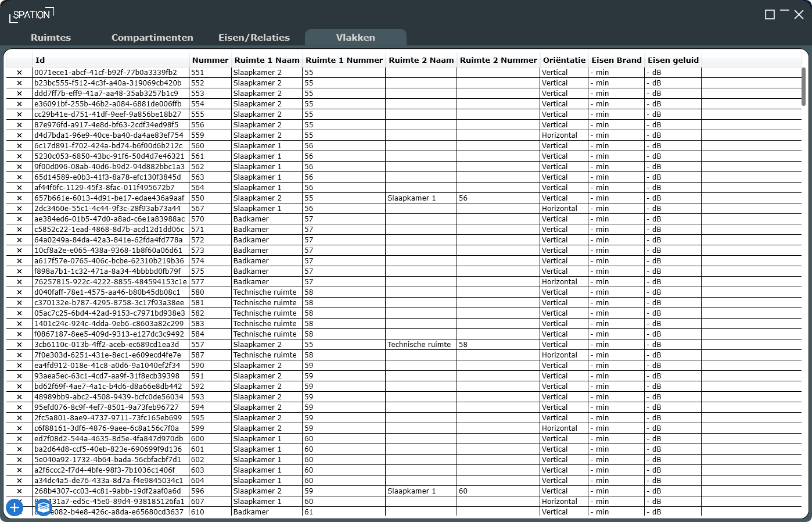Viewport: 812px width, 522px height.
Task: Select the Vlakken tab
Action: click(x=355, y=37)
